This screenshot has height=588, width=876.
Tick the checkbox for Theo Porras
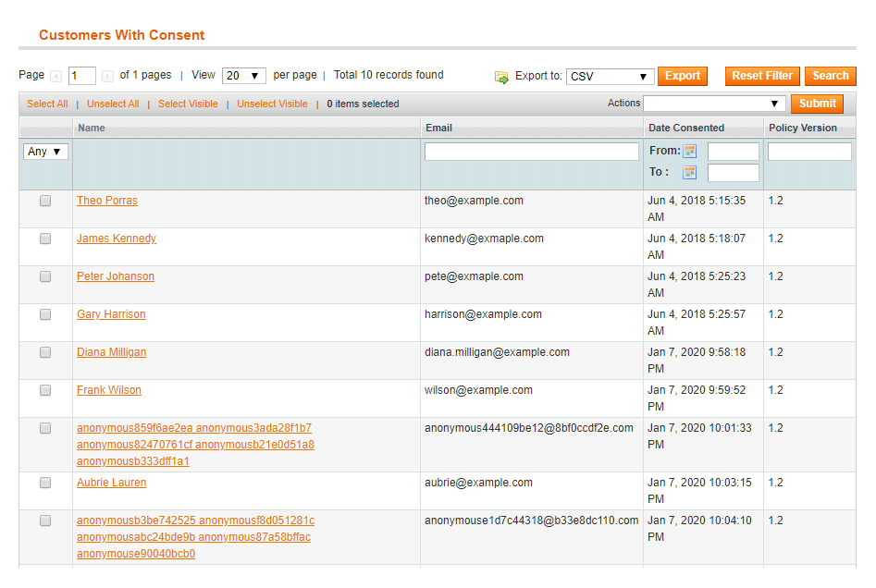pyautogui.click(x=45, y=201)
